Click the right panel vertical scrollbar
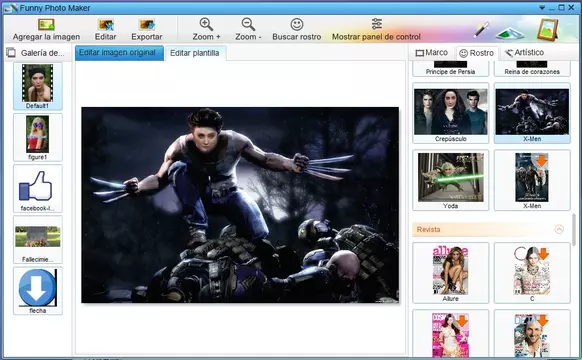Viewport: 582px width, 360px height. (x=575, y=229)
